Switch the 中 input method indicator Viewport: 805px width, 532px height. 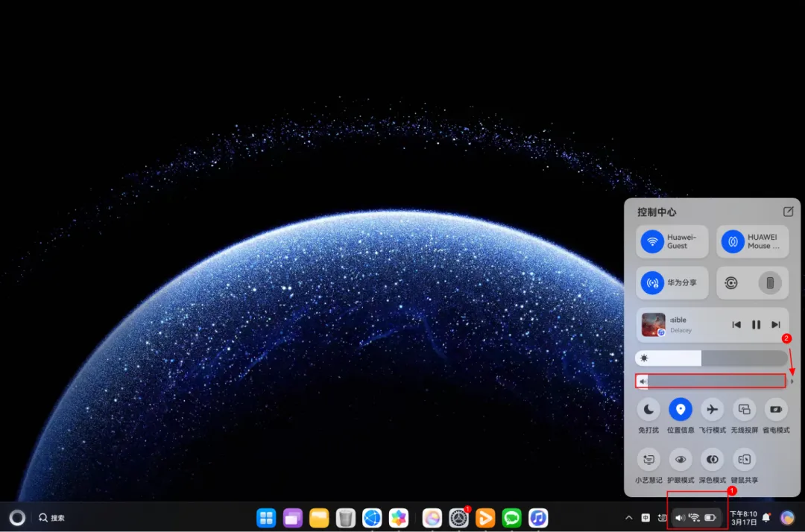(645, 518)
